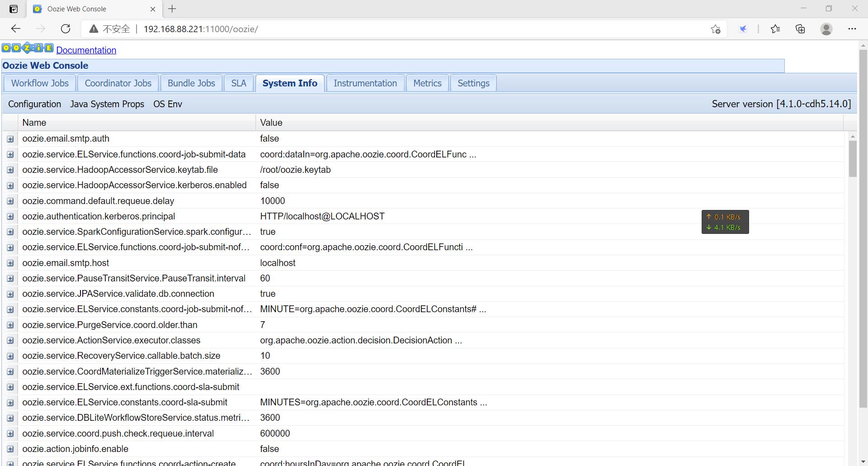Expand the JPAService.validate.db.connection row
868x466 pixels.
[x=10, y=294]
